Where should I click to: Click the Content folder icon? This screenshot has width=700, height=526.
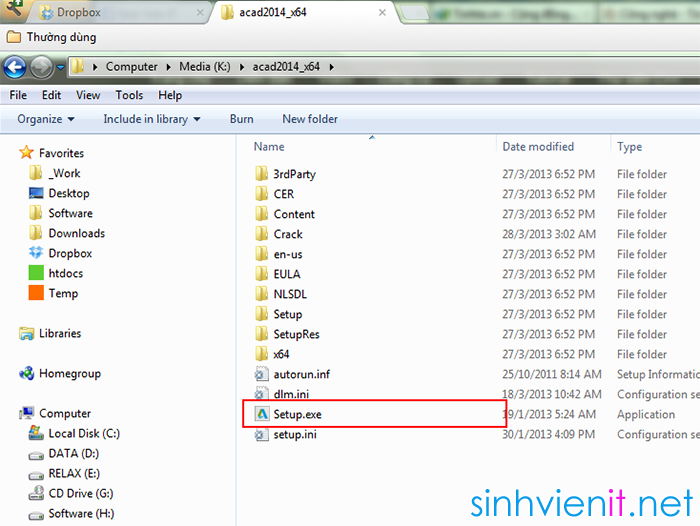[262, 214]
